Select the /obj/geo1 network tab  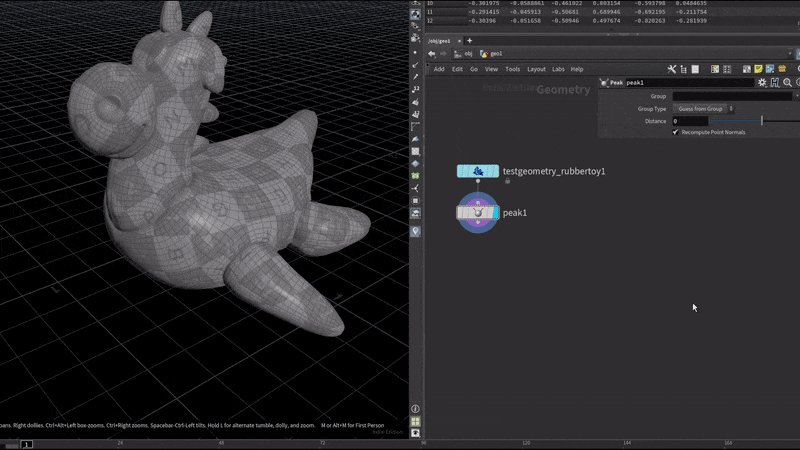click(440, 41)
